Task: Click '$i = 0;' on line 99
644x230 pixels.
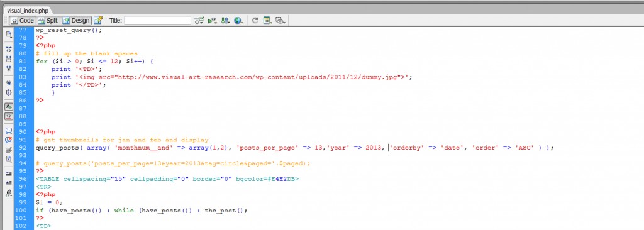Action: click(49, 202)
